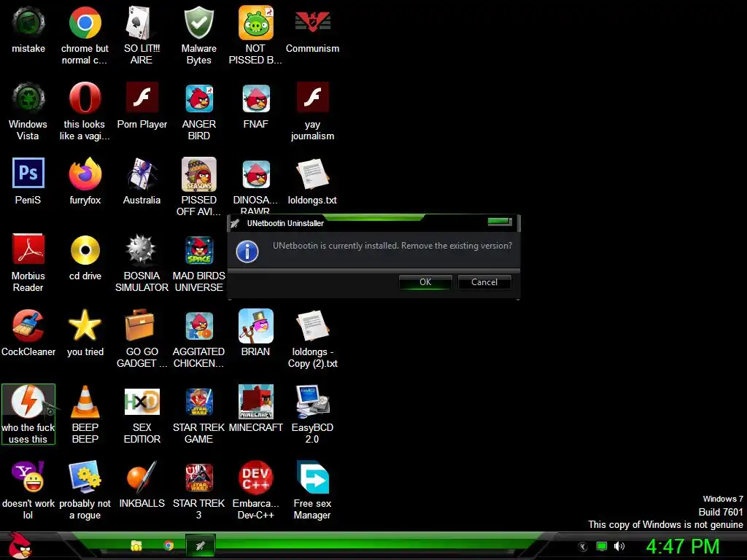Select the 'CockCleaner' CCleaner icon
This screenshot has height=560, width=747.
pyautogui.click(x=28, y=326)
